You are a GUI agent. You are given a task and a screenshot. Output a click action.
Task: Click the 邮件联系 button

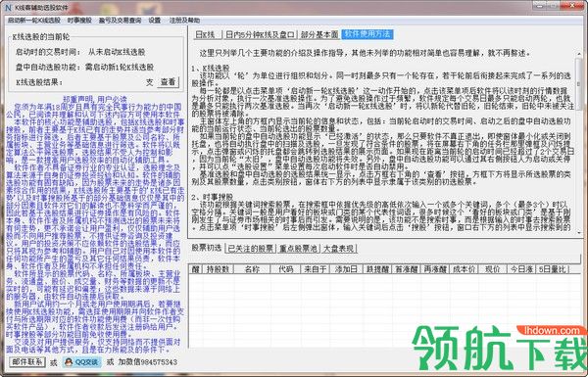27,362
